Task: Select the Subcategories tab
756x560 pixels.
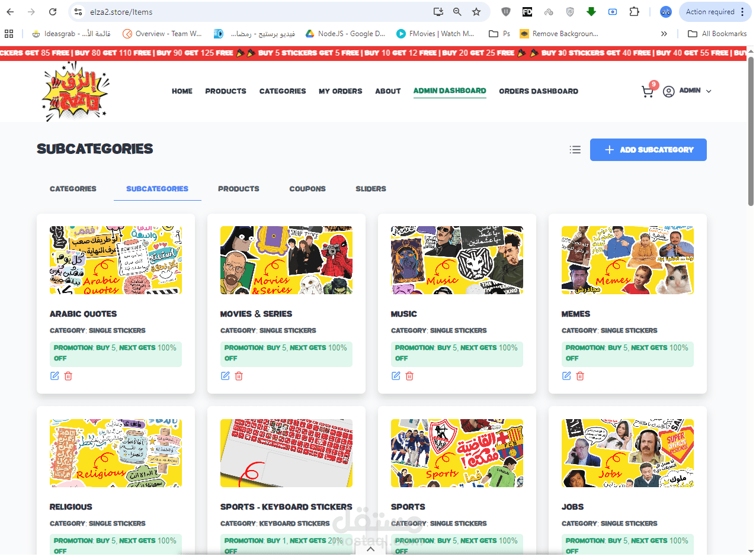Action: 157,189
